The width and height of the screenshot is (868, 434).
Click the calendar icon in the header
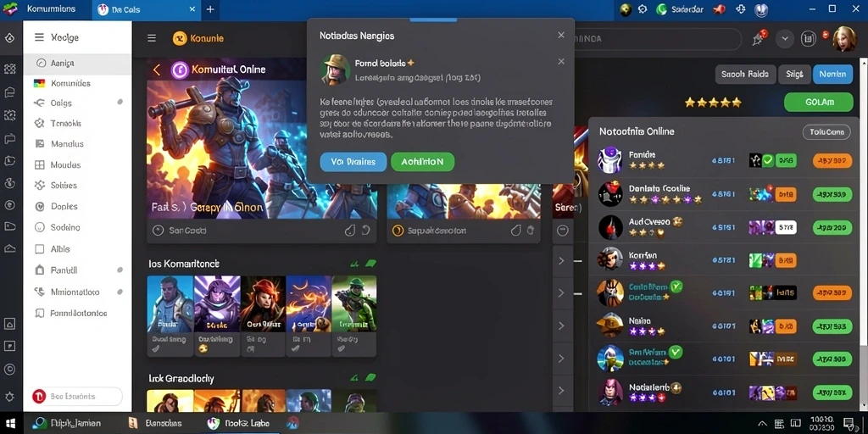pyautogui.click(x=809, y=39)
